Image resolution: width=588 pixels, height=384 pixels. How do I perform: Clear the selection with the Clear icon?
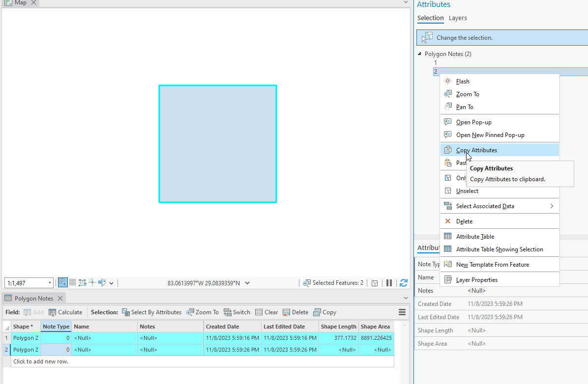coord(266,312)
